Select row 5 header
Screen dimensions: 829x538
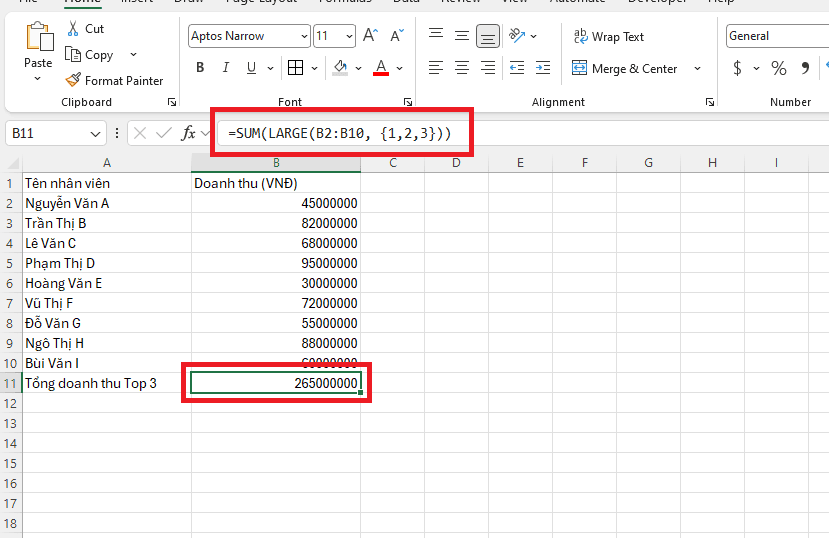click(x=10, y=263)
